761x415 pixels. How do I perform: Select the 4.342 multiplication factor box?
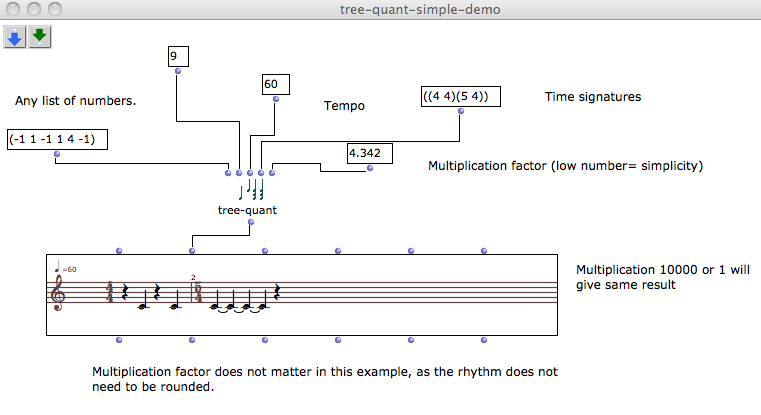(x=369, y=154)
